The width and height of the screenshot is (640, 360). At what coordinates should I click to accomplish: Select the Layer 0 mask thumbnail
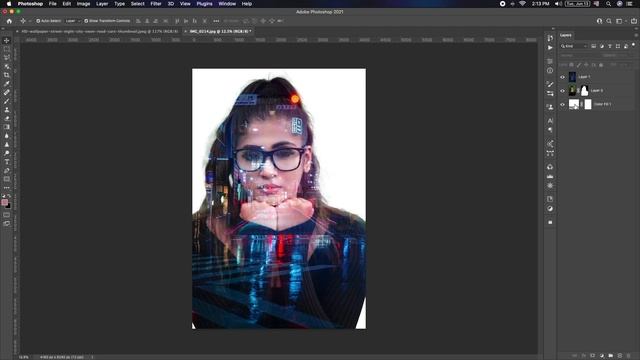(584, 91)
